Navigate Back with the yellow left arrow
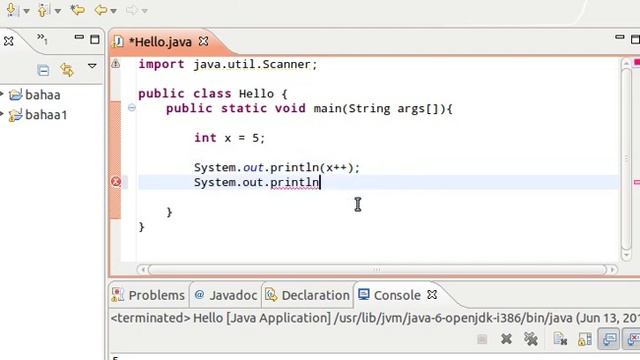Screen dimensions: 640x360 (100, 10)
